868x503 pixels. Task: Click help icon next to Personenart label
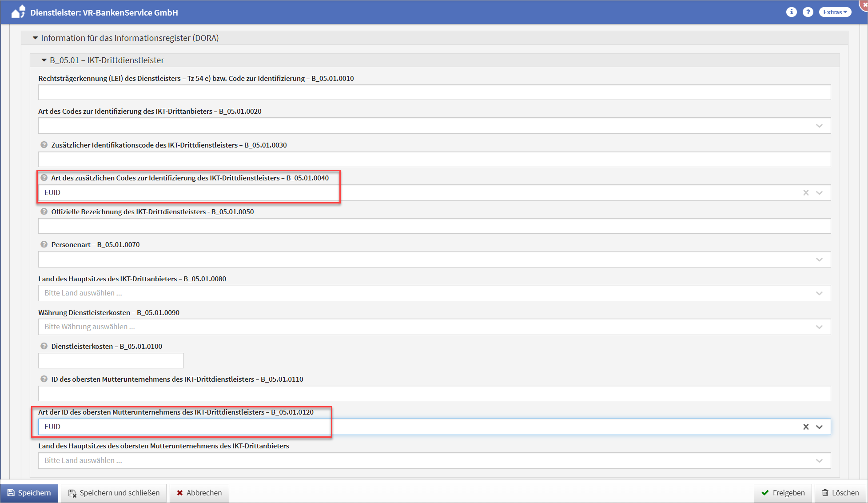click(x=44, y=244)
